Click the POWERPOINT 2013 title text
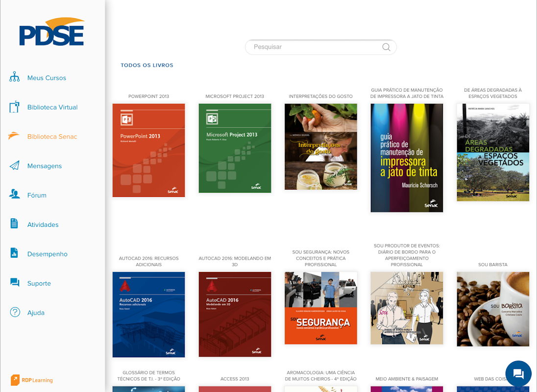This screenshot has width=537, height=392. [148, 97]
